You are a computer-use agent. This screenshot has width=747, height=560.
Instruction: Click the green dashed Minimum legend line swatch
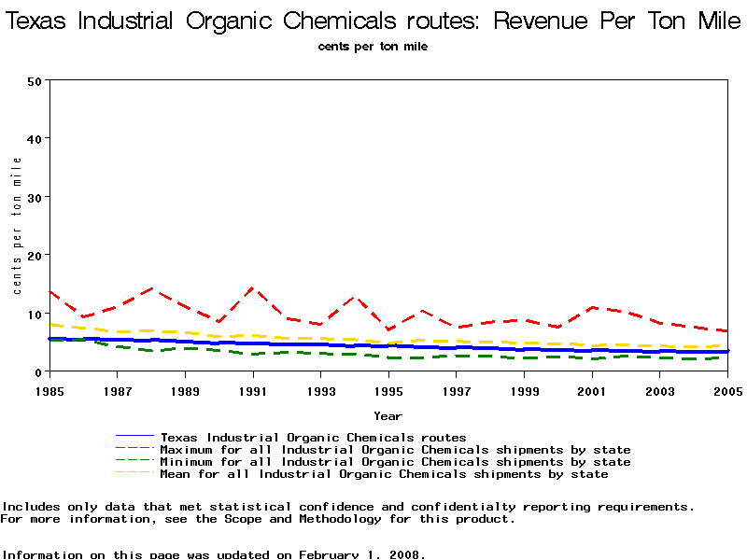tap(135, 462)
